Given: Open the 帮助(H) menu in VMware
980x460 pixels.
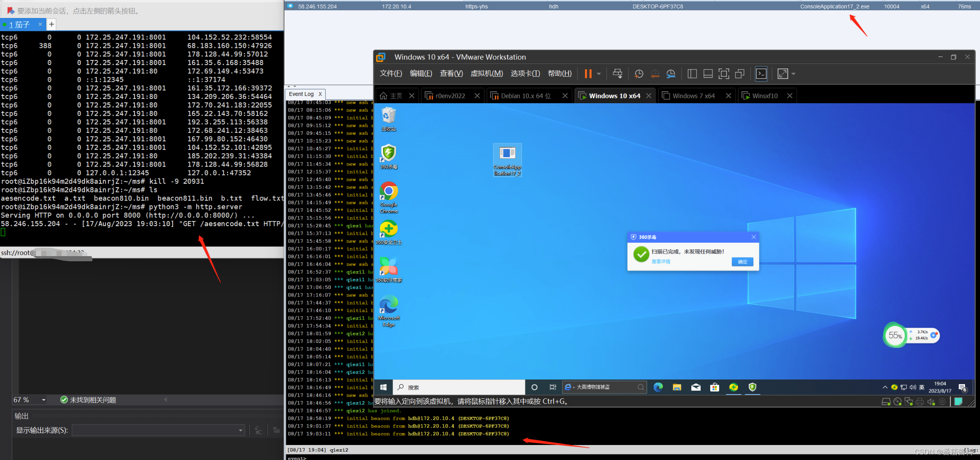Looking at the screenshot, I should coord(560,74).
